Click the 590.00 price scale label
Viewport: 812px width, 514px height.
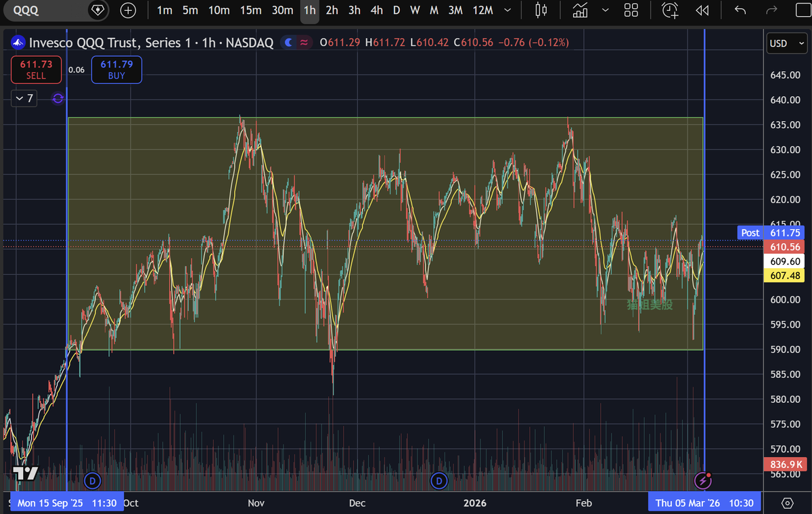(784, 349)
